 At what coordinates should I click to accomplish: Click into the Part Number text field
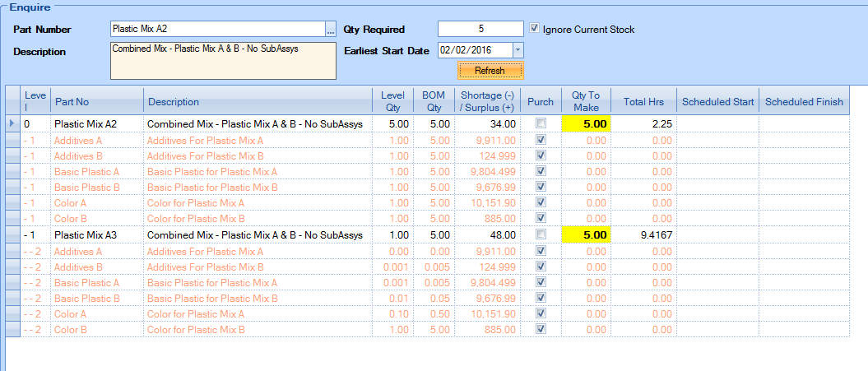coord(216,29)
